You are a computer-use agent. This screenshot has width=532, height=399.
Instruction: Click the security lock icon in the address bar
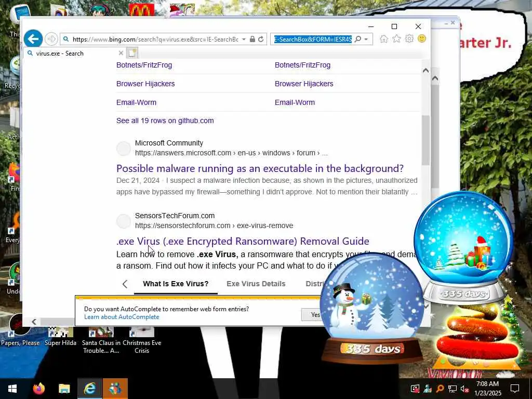(x=252, y=39)
